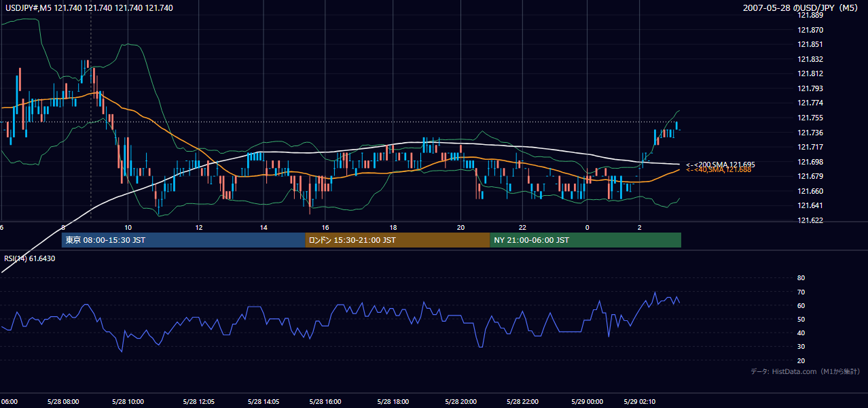This screenshot has height=408, width=868.
Task: Click hour marker 12 under price chart
Action: (x=198, y=227)
